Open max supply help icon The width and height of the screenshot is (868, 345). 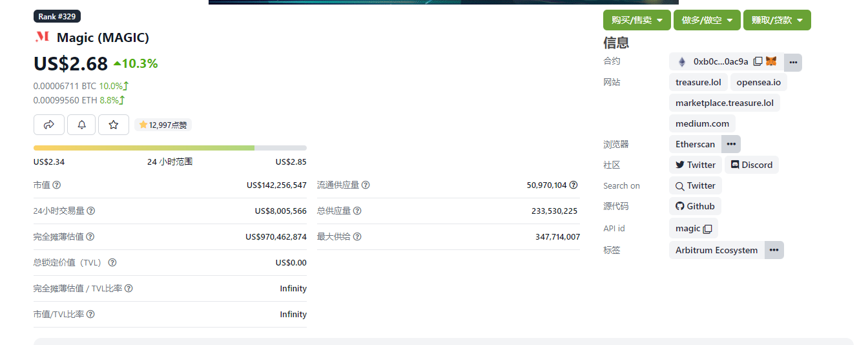(x=357, y=236)
